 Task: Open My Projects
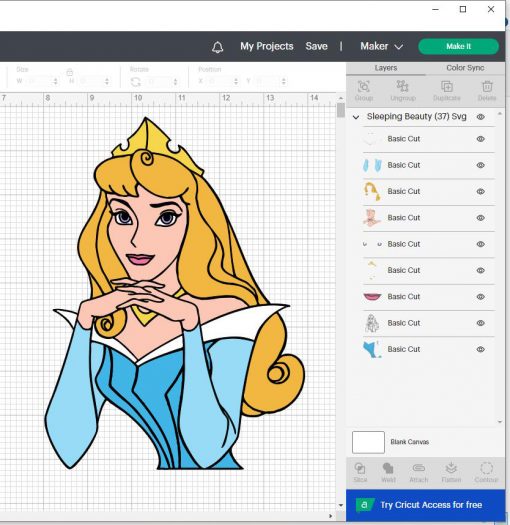(x=267, y=46)
